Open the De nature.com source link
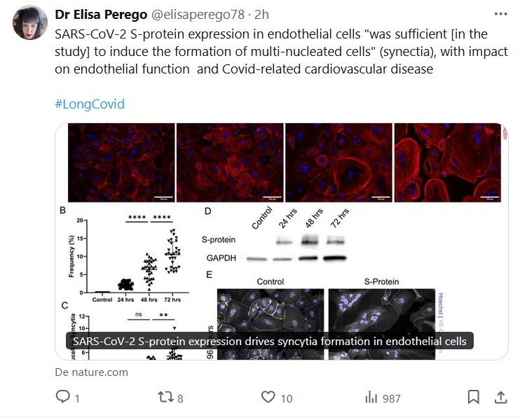Viewport: 520px width, 420px height. click(x=91, y=372)
